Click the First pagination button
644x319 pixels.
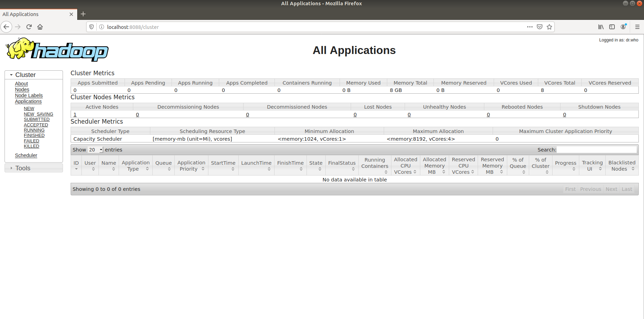[x=570, y=189]
